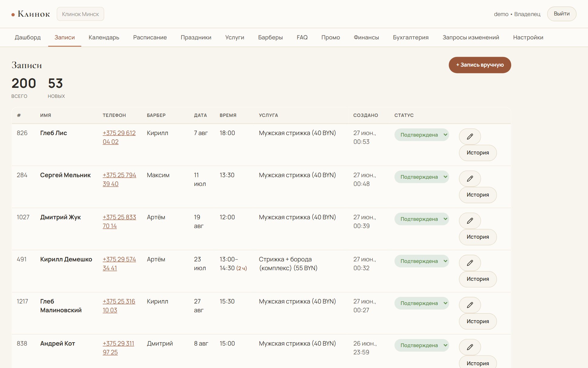
Task: Change status of Сергей Мельник booking
Action: [x=422, y=177]
